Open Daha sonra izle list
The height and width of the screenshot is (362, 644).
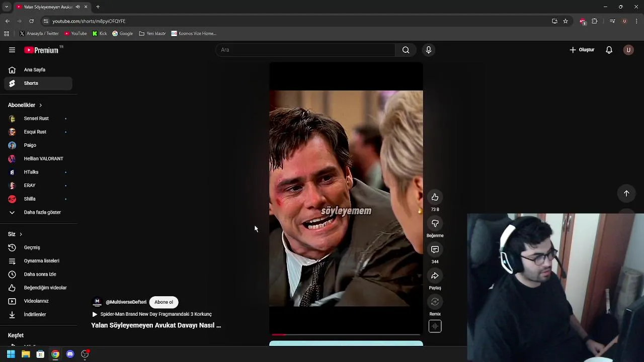coord(38,274)
